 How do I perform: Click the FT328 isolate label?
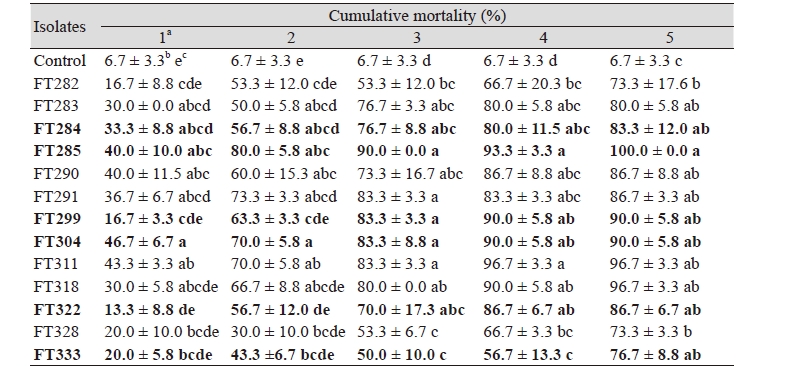click(56, 332)
